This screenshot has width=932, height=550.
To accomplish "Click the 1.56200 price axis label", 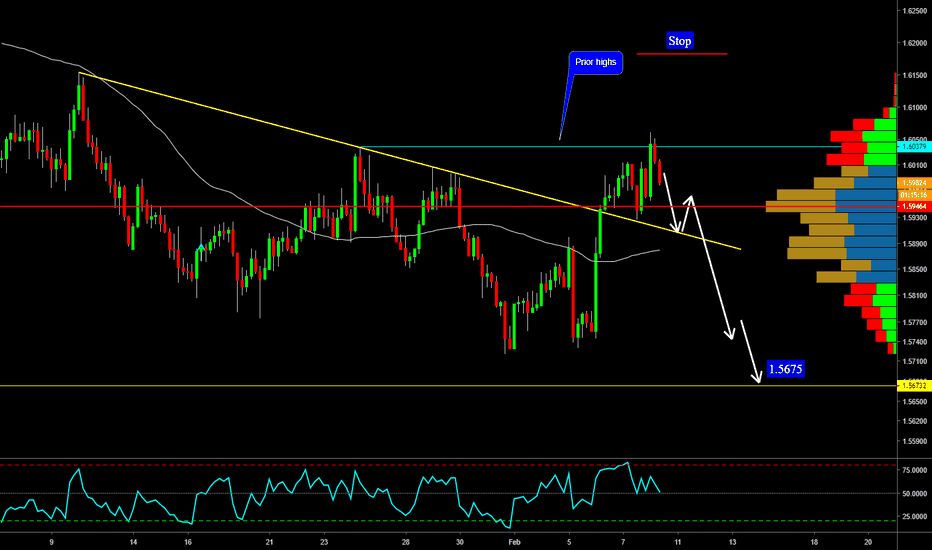I will click(915, 421).
